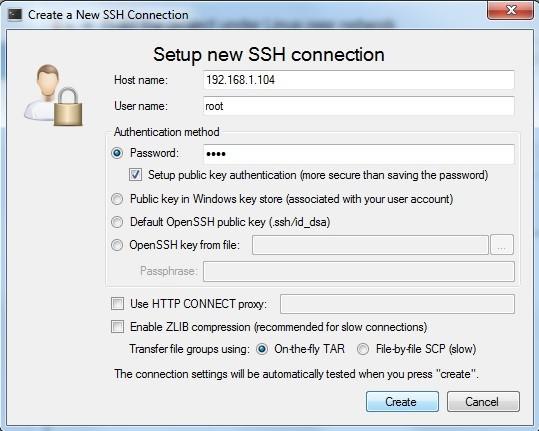The height and width of the screenshot is (431, 539).
Task: Click the user with padlock icon
Action: click(x=54, y=95)
